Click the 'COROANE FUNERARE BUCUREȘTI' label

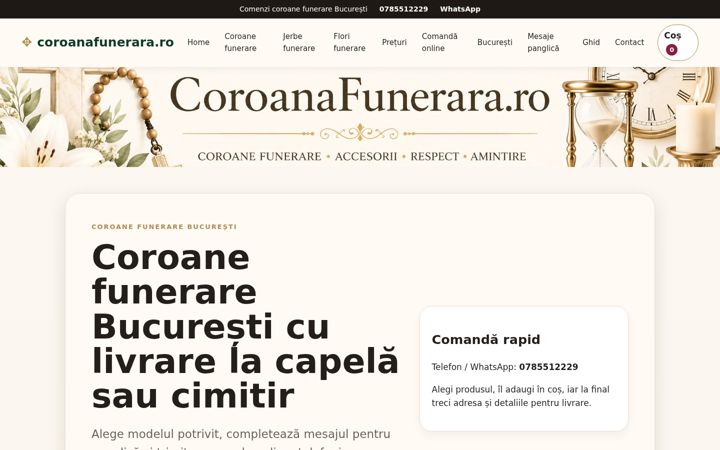tap(164, 227)
